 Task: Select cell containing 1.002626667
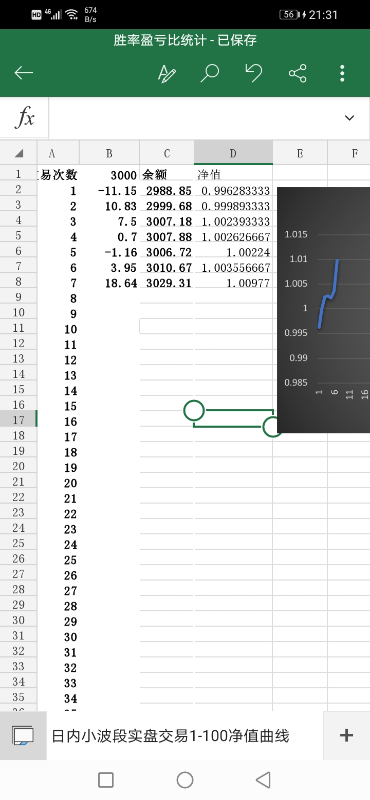233,236
